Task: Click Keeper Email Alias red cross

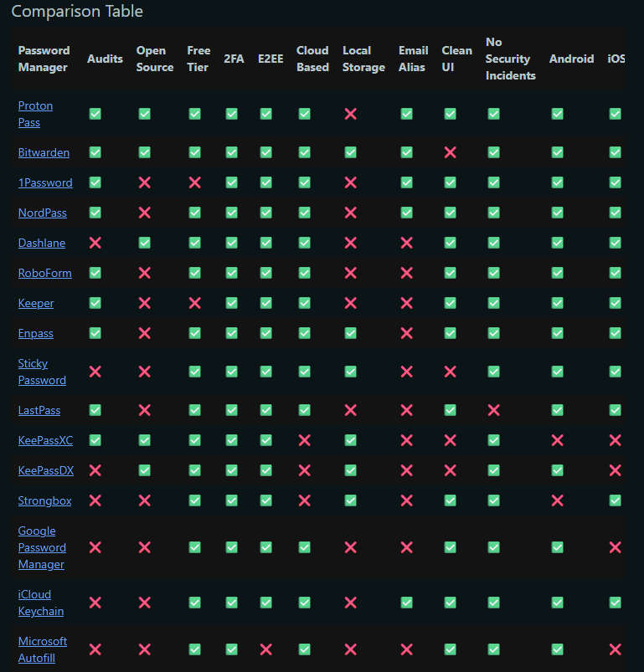Action: coord(406,303)
